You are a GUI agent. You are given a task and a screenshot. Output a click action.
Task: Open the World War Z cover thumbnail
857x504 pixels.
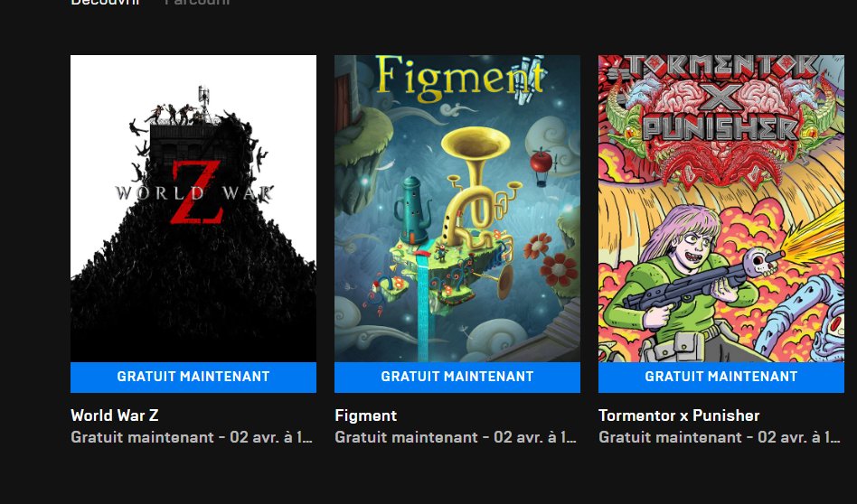[x=193, y=208]
